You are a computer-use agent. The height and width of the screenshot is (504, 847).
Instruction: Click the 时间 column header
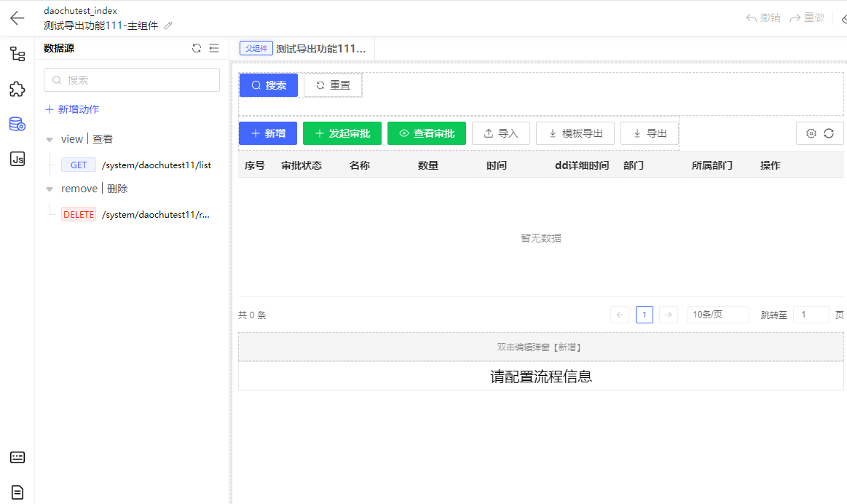click(497, 165)
